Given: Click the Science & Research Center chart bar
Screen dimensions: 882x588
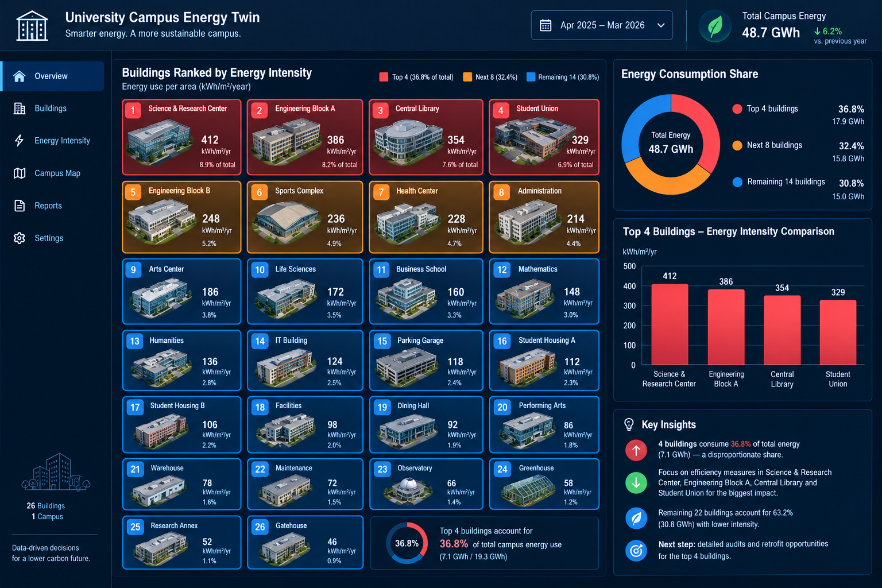Looking at the screenshot, I should pyautogui.click(x=670, y=324).
